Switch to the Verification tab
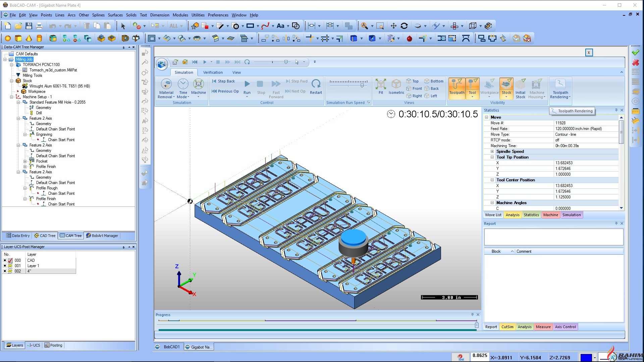This screenshot has width=644, height=362. point(213,72)
